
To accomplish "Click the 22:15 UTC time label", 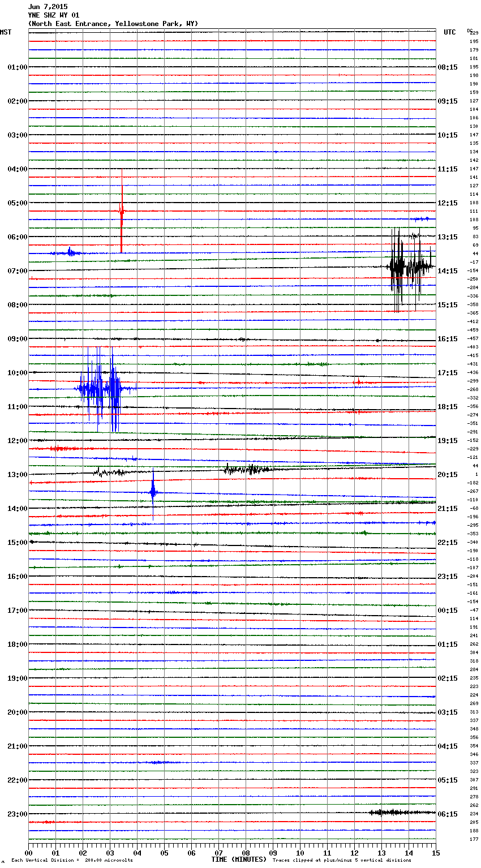I will pyautogui.click(x=448, y=543).
